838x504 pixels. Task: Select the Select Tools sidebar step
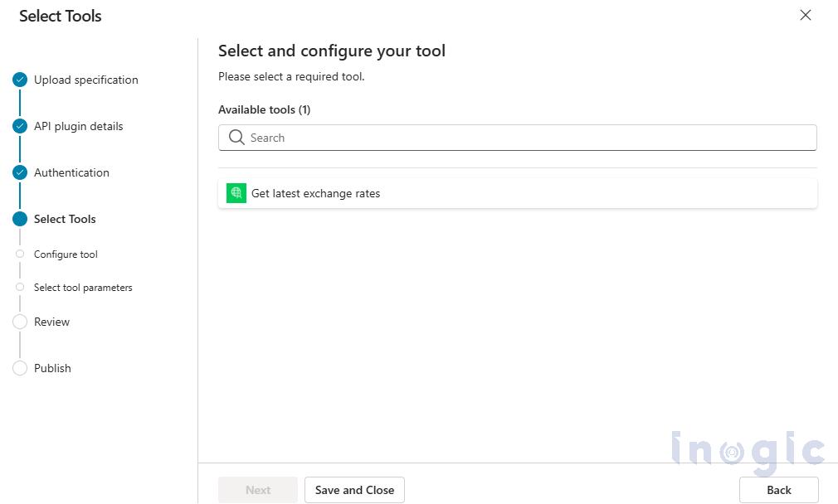coord(65,219)
